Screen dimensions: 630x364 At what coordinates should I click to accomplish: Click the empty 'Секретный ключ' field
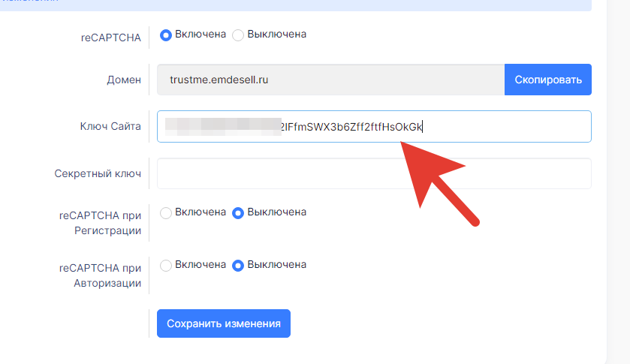point(374,173)
